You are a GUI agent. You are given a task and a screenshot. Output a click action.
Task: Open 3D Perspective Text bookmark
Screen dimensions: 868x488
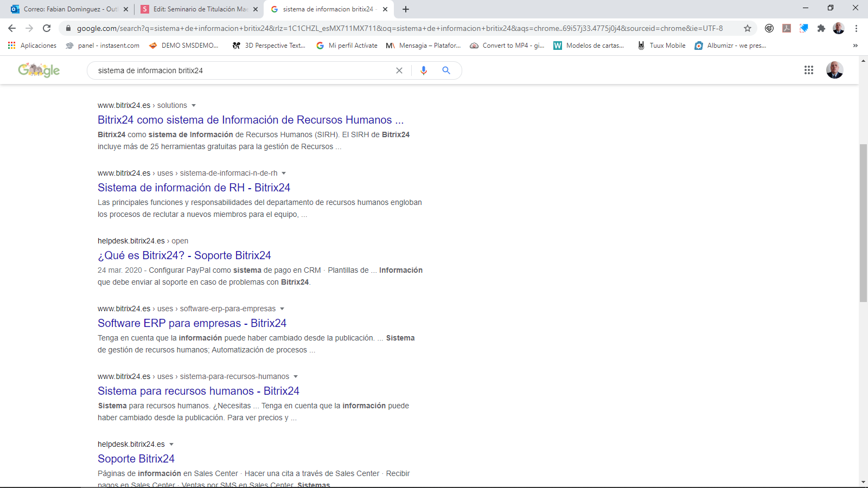coord(269,46)
